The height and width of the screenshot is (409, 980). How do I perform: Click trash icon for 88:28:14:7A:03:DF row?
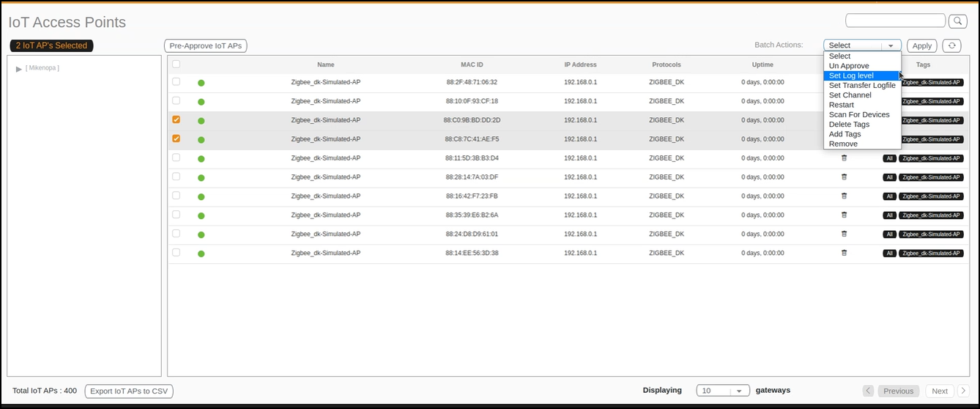coord(844,177)
